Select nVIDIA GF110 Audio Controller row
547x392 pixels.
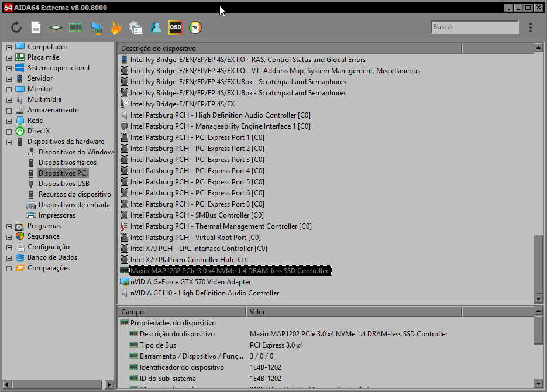[x=205, y=293]
